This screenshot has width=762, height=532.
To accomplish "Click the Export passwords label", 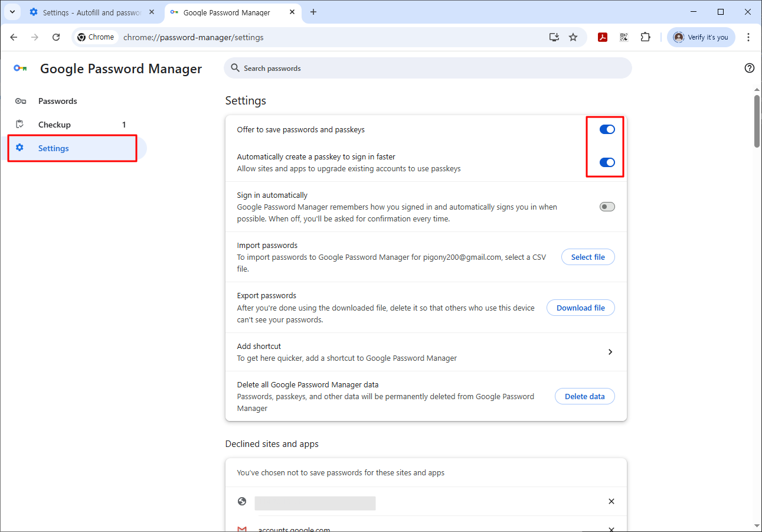I will 266,295.
